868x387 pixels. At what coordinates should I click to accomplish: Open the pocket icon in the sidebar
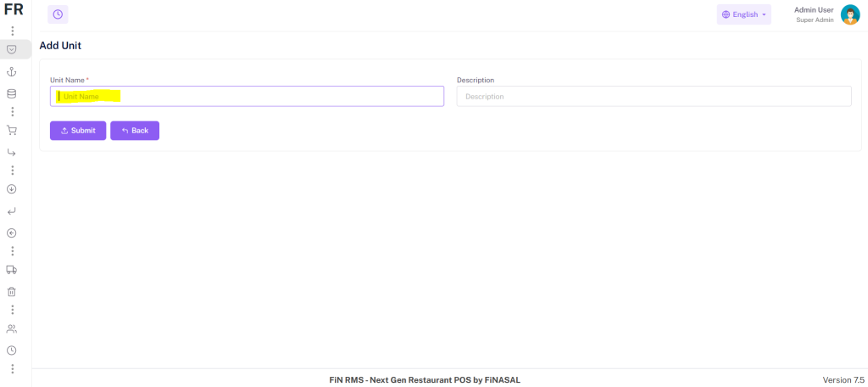12,49
